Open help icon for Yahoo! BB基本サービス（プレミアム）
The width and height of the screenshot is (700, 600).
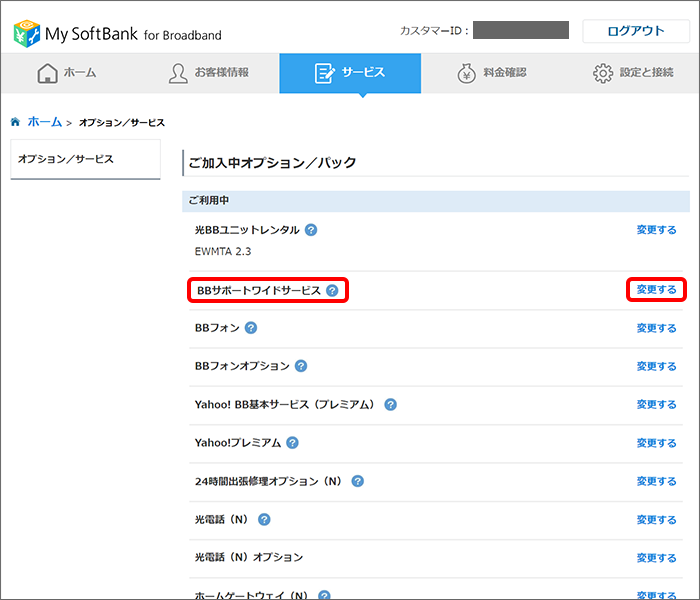[x=391, y=404]
